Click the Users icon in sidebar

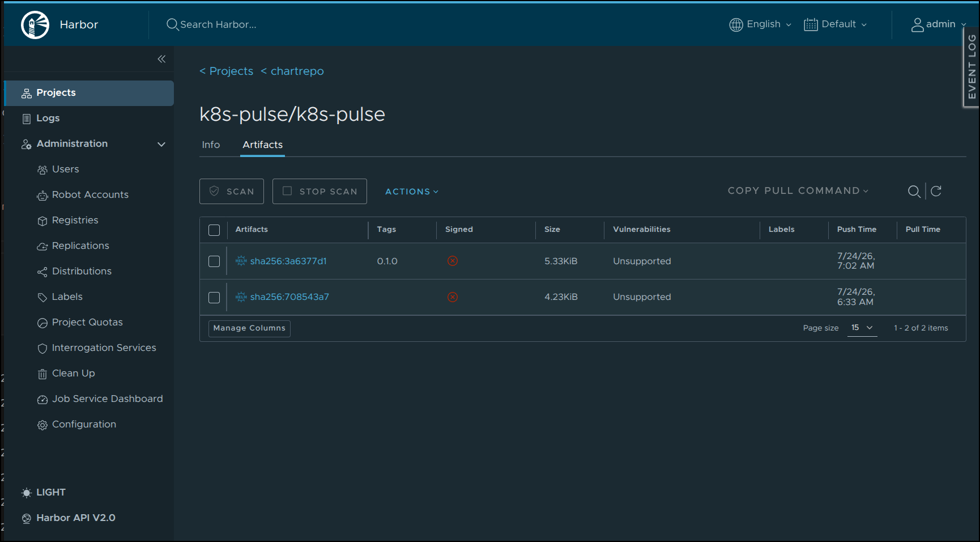(x=42, y=170)
